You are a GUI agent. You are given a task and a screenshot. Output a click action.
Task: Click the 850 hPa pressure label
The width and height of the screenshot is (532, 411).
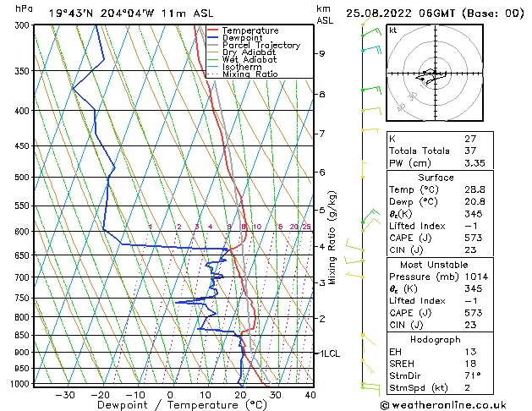click(24, 335)
